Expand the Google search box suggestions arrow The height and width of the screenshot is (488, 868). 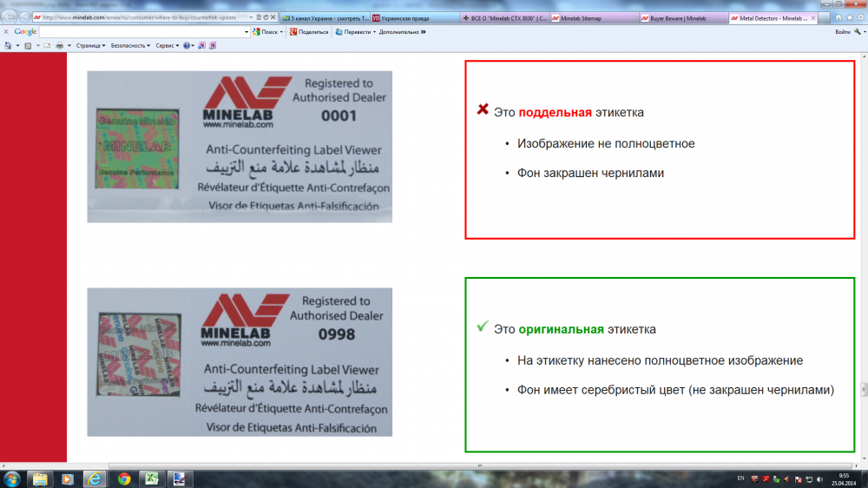[x=247, y=32]
